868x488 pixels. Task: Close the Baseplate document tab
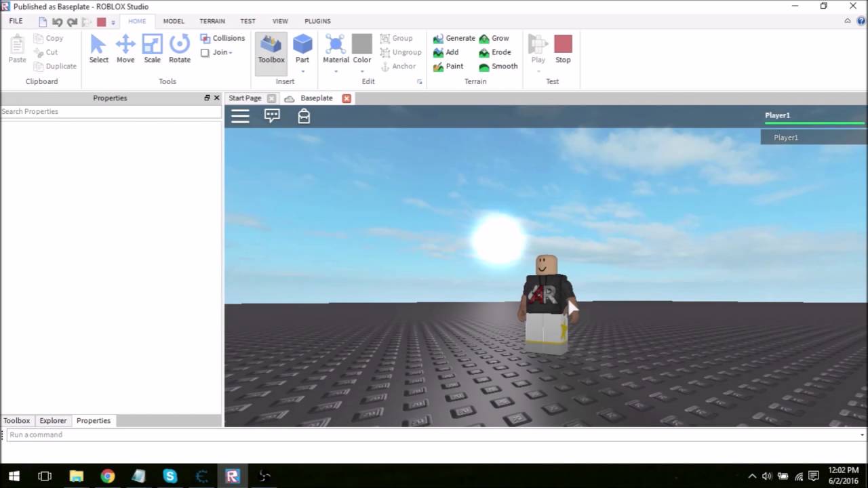coord(347,98)
